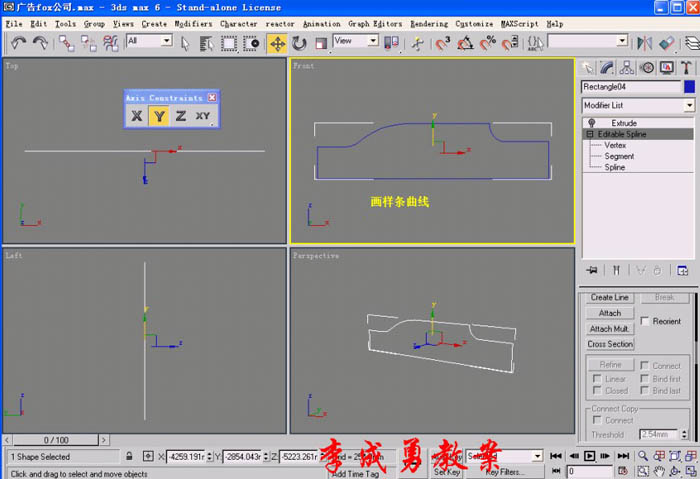Check Connect checkbox beside Refine
The width and height of the screenshot is (700, 479).
644,365
